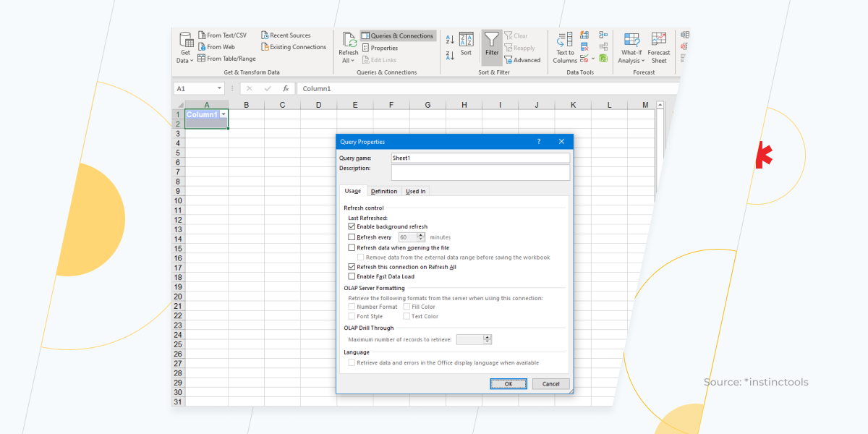868x434 pixels.
Task: Increase the refresh minutes spinner
Action: 422,235
